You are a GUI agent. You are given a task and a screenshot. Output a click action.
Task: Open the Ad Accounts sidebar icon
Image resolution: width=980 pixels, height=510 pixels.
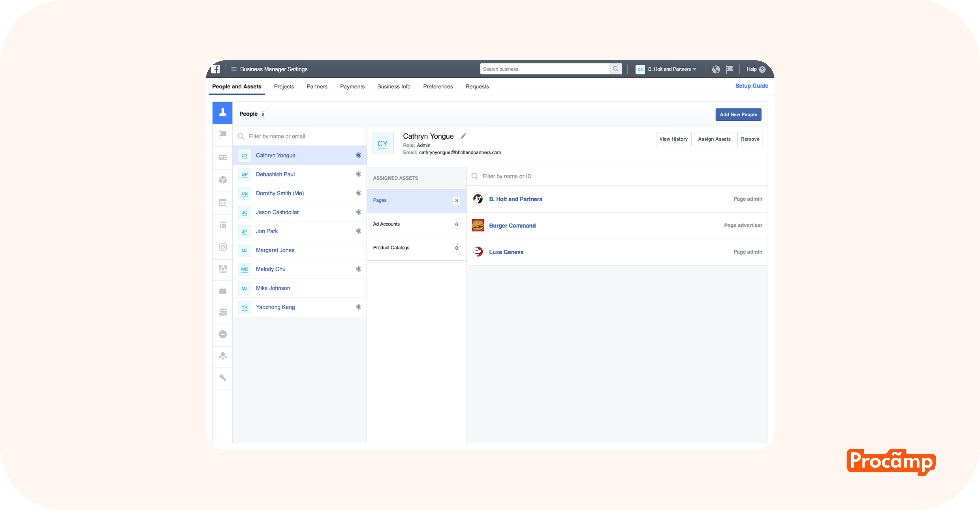pos(223,157)
